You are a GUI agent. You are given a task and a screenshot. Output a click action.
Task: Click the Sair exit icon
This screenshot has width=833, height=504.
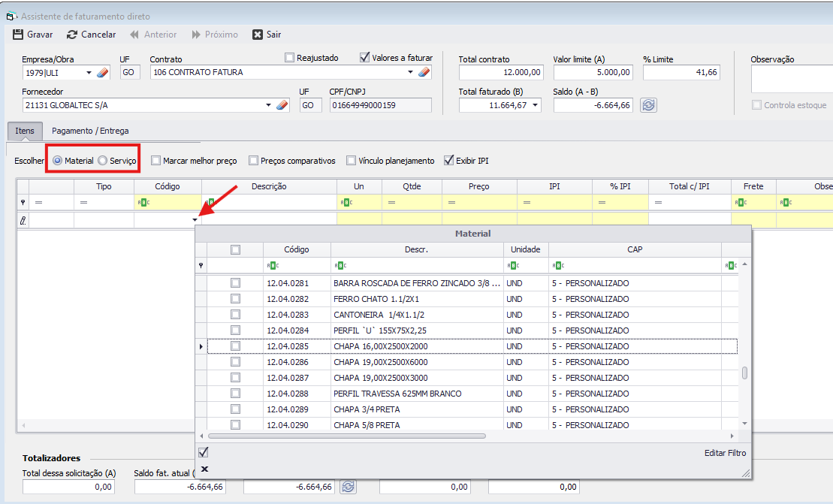258,35
